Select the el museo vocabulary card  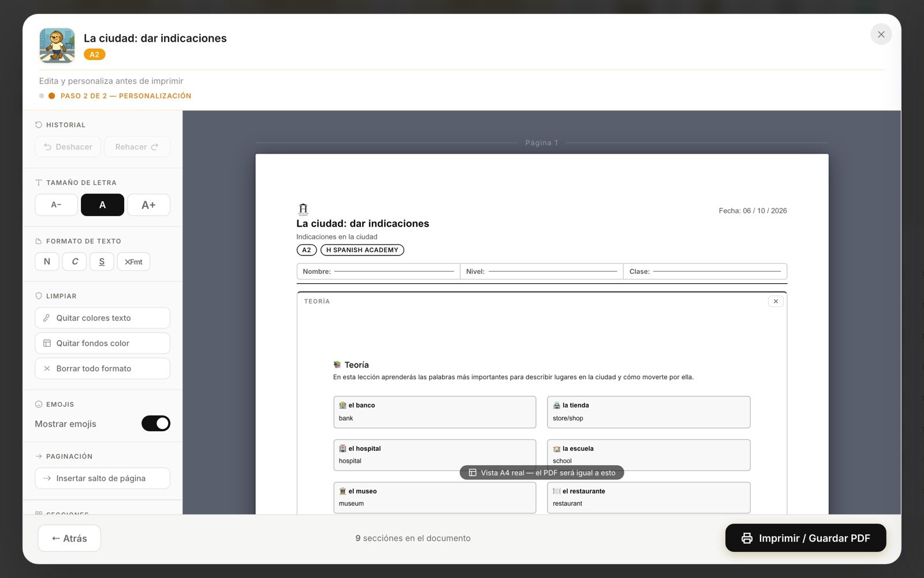435,498
